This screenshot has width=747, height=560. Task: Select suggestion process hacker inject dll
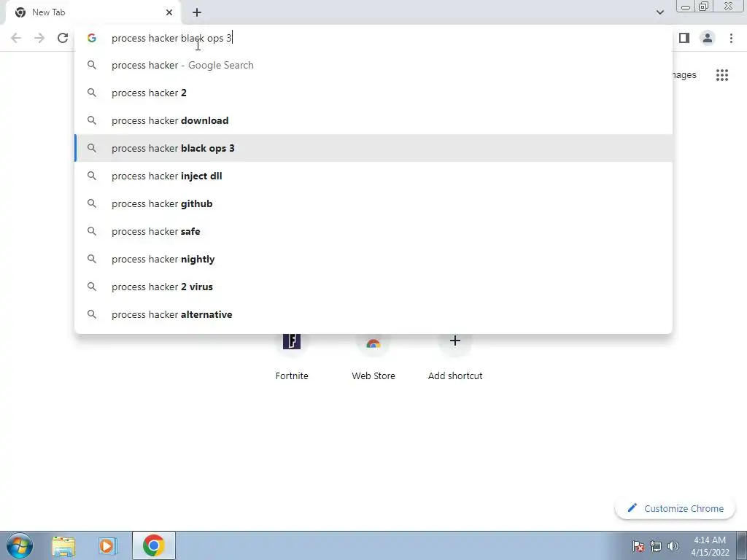tap(373, 176)
